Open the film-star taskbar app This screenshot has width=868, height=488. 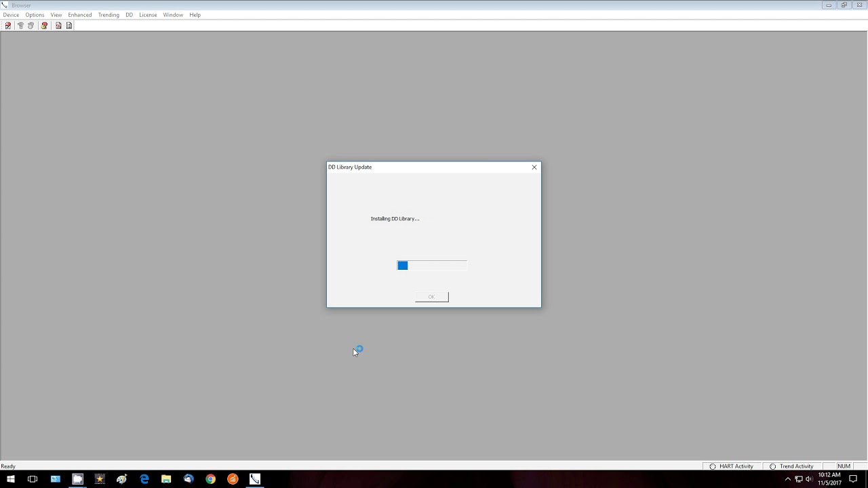click(x=100, y=479)
